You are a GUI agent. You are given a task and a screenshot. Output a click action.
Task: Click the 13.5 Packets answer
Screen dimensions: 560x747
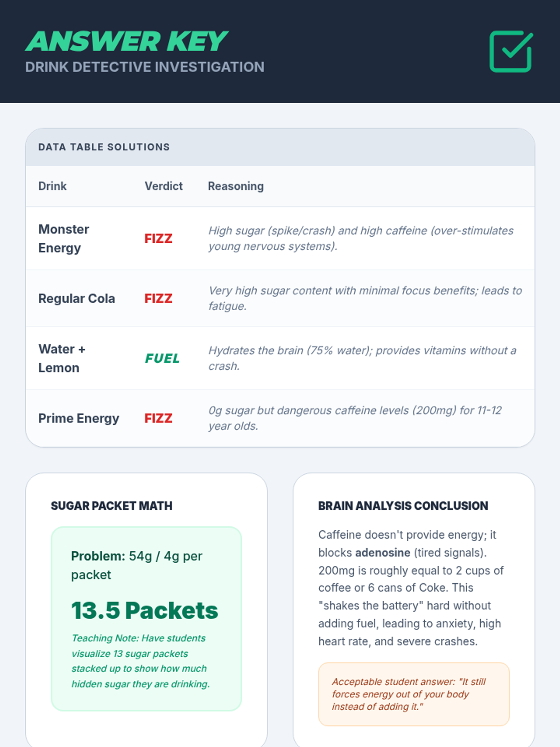coord(145,610)
